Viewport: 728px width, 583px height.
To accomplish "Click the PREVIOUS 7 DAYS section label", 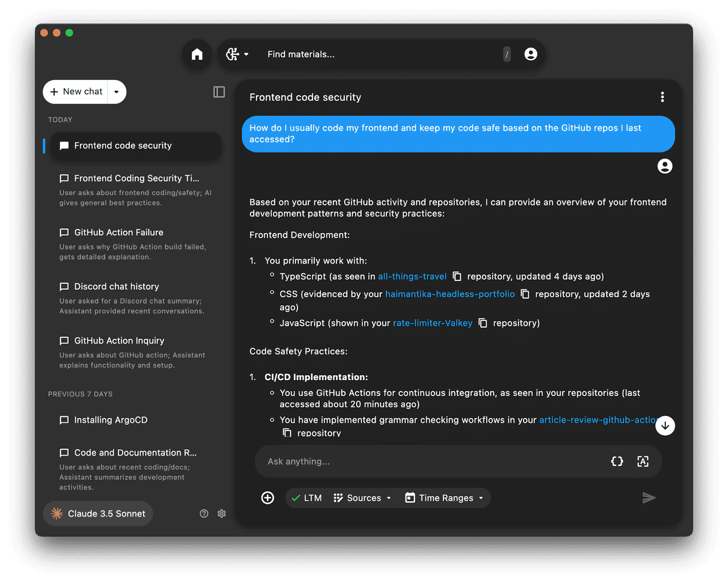I will pyautogui.click(x=80, y=394).
